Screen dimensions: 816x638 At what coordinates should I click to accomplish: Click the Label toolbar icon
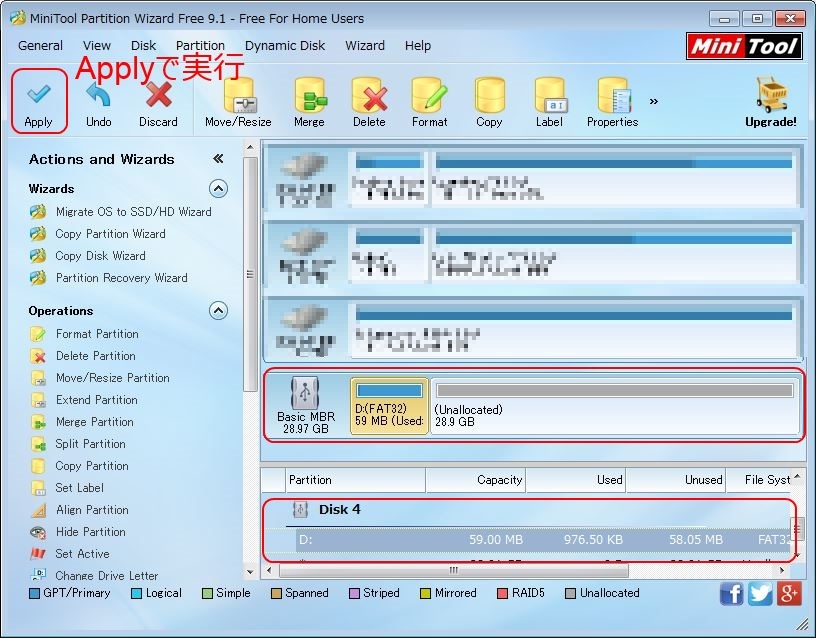[550, 95]
